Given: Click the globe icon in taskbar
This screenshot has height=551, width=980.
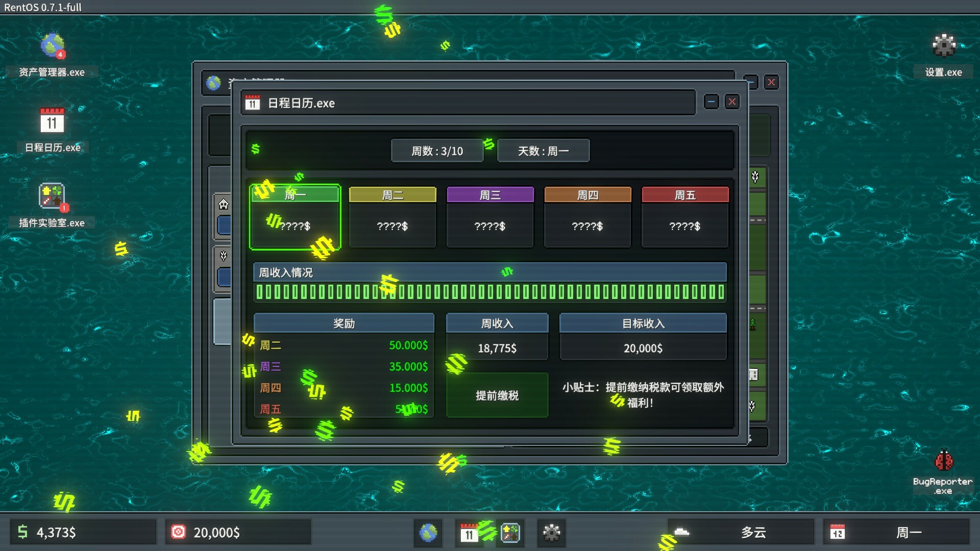Looking at the screenshot, I should click(428, 533).
